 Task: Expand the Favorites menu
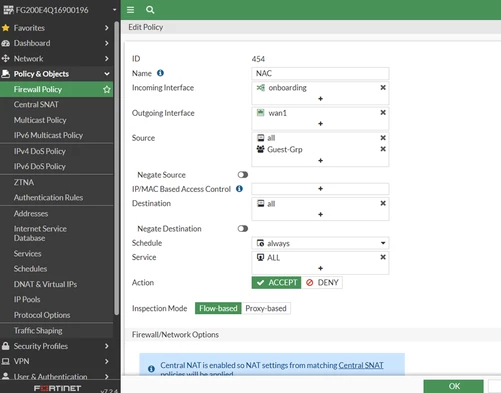coord(107,28)
